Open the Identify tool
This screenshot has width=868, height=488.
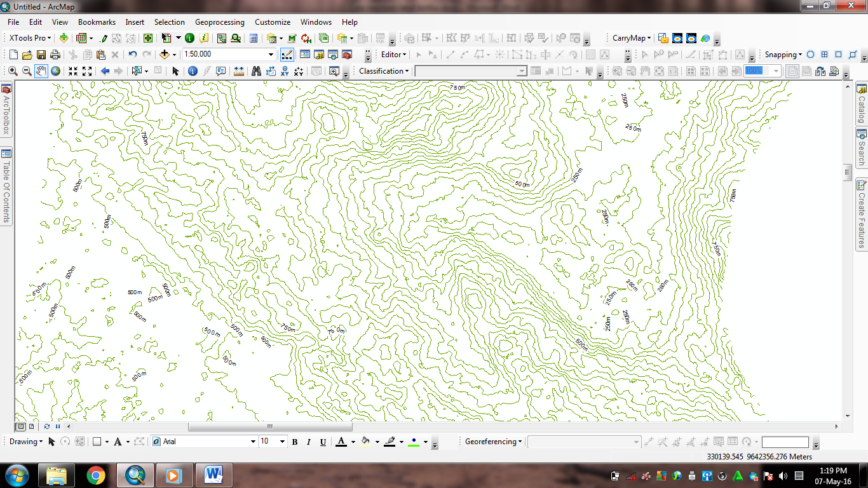point(192,71)
